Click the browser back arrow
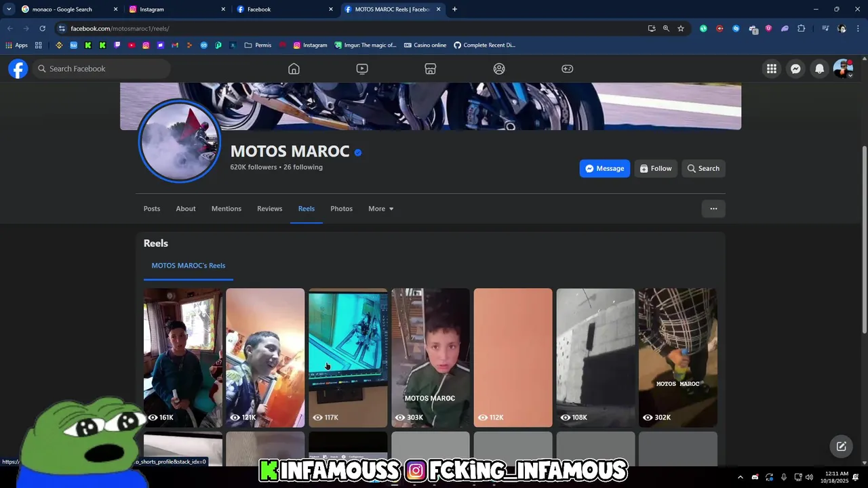 [9, 28]
